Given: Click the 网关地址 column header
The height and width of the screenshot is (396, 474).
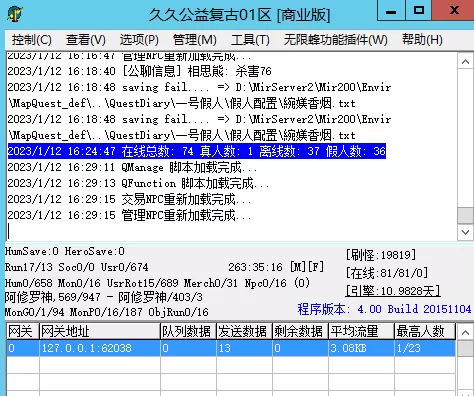Looking at the screenshot, I should tap(100, 331).
